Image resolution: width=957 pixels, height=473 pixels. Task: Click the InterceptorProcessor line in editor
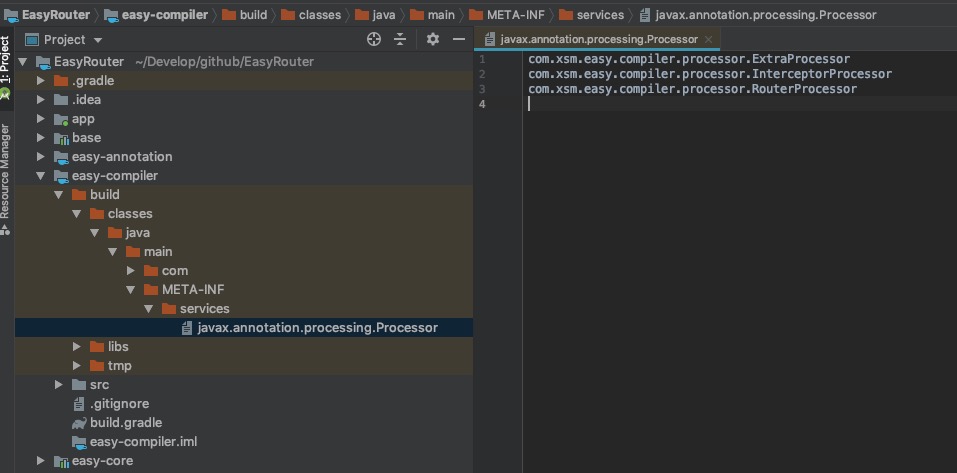[x=710, y=74]
